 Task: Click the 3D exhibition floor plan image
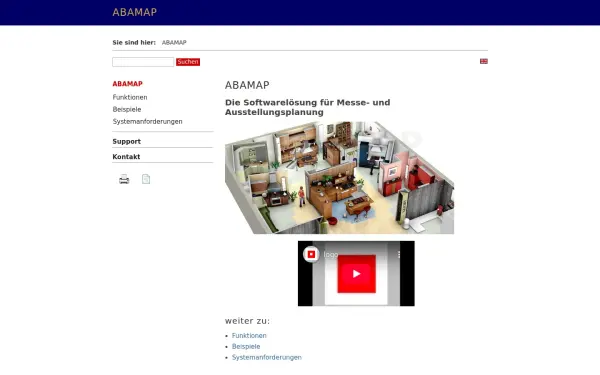tap(339, 178)
